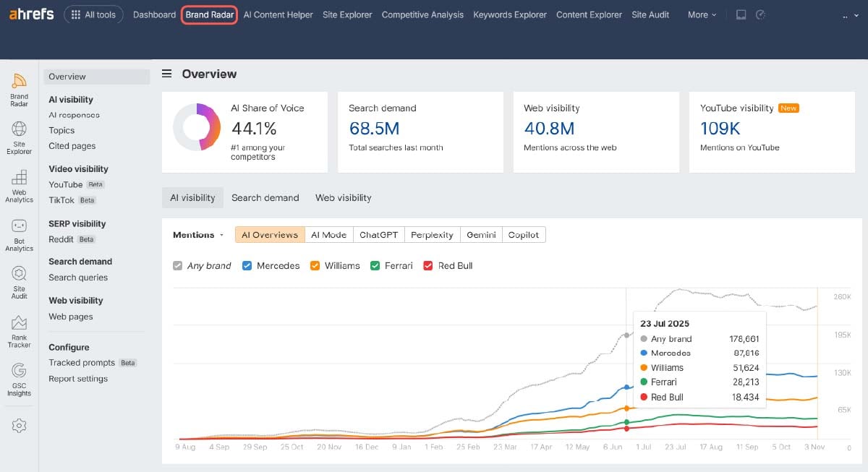
Task: Open Topics page
Action: tap(61, 131)
